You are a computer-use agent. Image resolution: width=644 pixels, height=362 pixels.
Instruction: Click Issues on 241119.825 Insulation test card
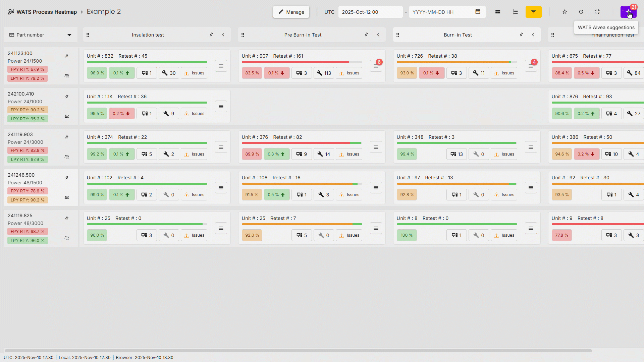(194, 235)
